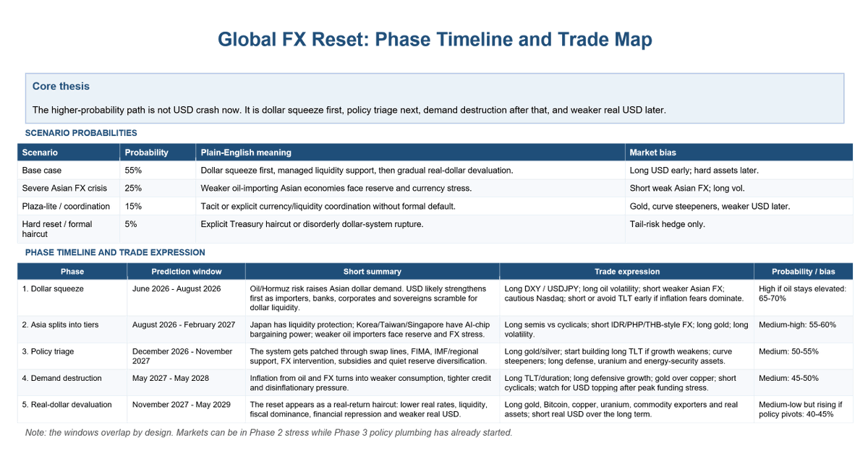Select the '4. Demand destruction' phase cell
868x464 pixels.
(72, 383)
